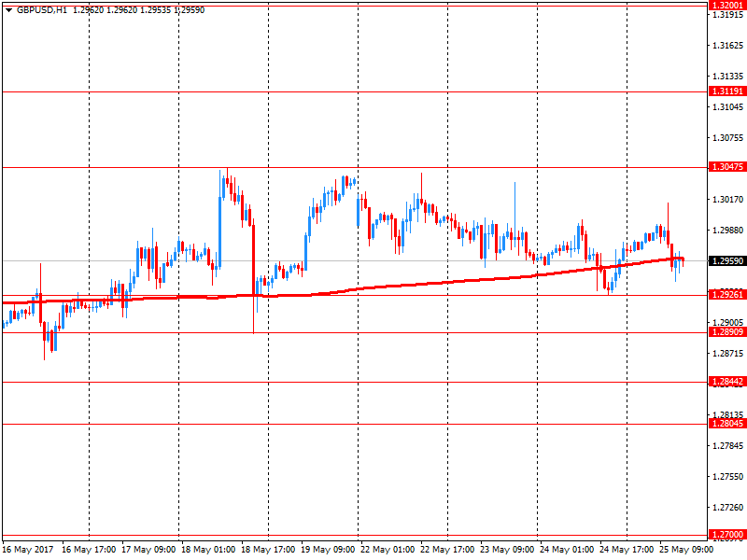Viewport: 747px width, 560px height.
Task: Click the 16 May 2017 date label
Action: pyautogui.click(x=28, y=550)
